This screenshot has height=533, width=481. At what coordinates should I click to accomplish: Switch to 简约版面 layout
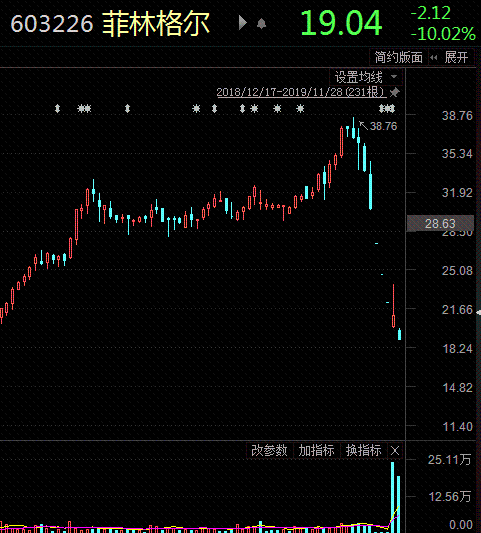point(398,57)
